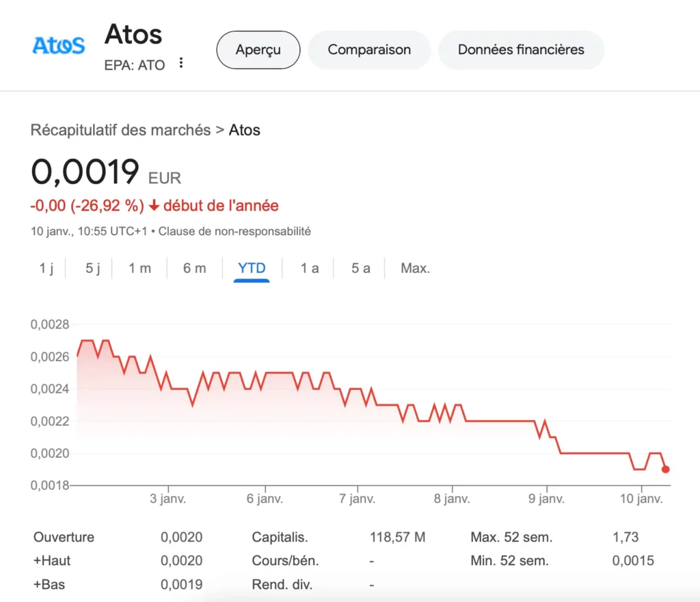
Task: Select the Aperçu tab
Action: (258, 49)
